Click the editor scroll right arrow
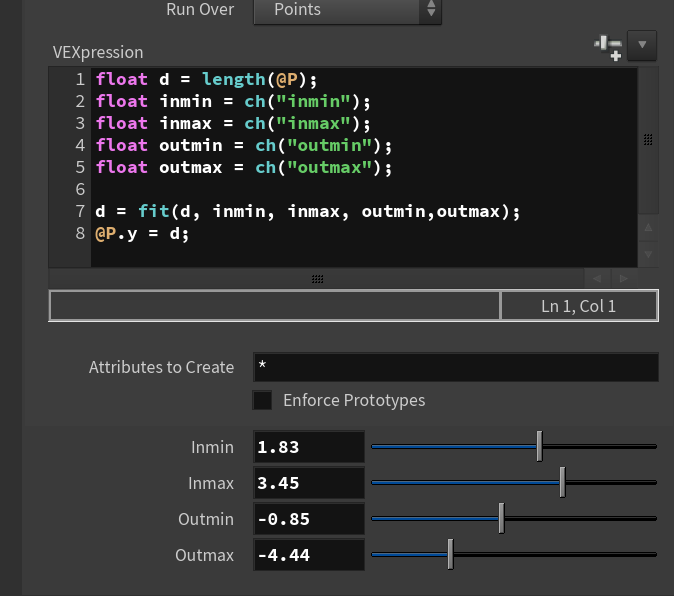 tap(624, 279)
